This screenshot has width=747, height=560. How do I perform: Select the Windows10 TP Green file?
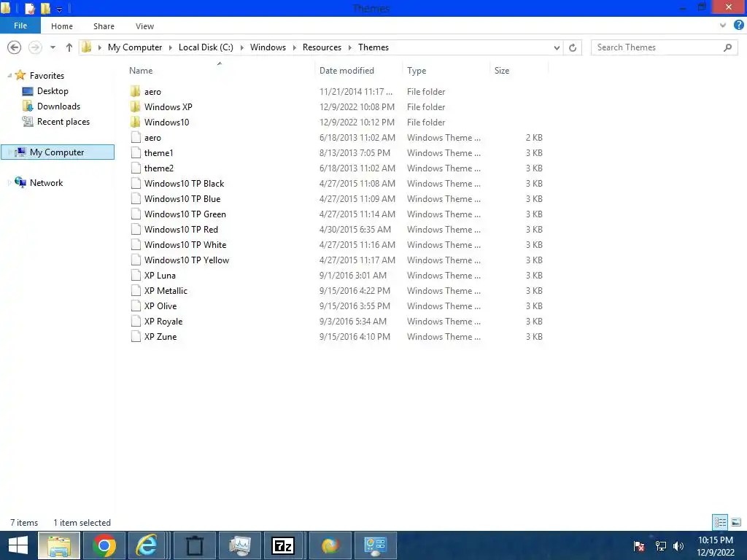tap(185, 214)
